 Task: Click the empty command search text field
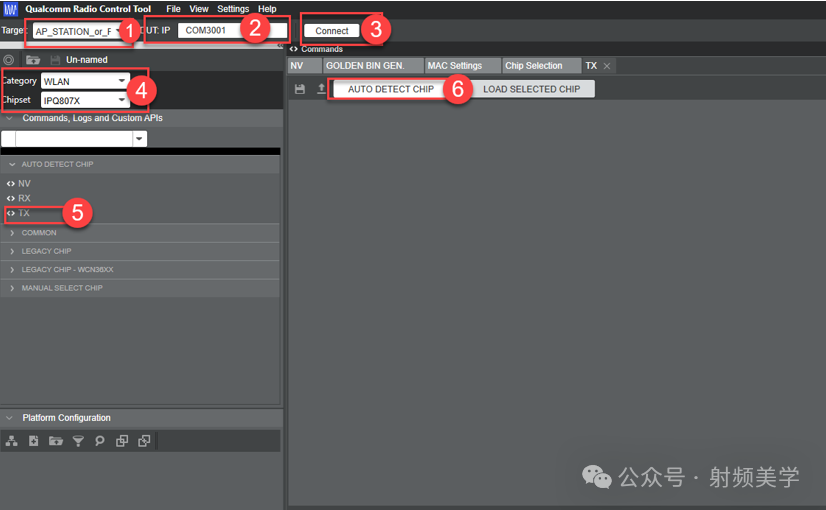click(x=74, y=139)
